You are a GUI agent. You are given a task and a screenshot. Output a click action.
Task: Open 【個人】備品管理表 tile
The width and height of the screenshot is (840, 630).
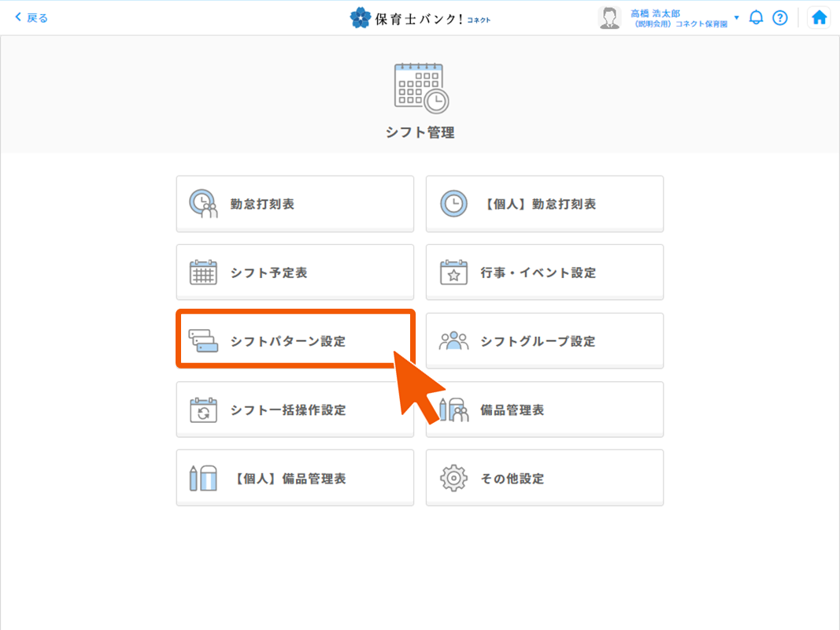294,479
